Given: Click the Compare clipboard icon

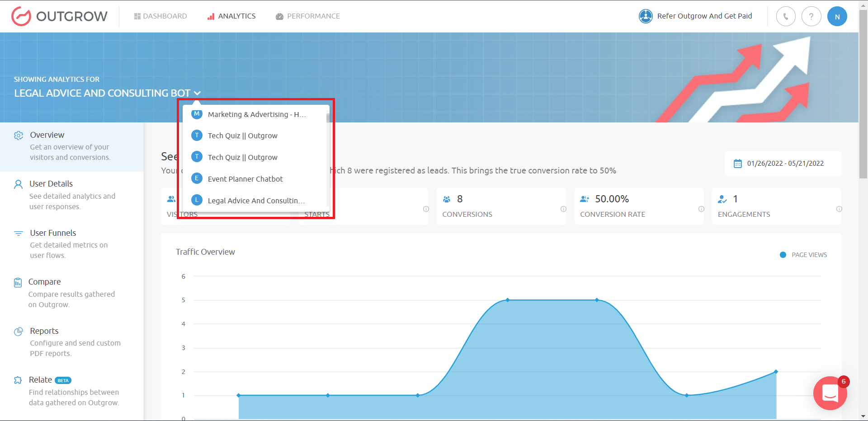Looking at the screenshot, I should coord(18,282).
